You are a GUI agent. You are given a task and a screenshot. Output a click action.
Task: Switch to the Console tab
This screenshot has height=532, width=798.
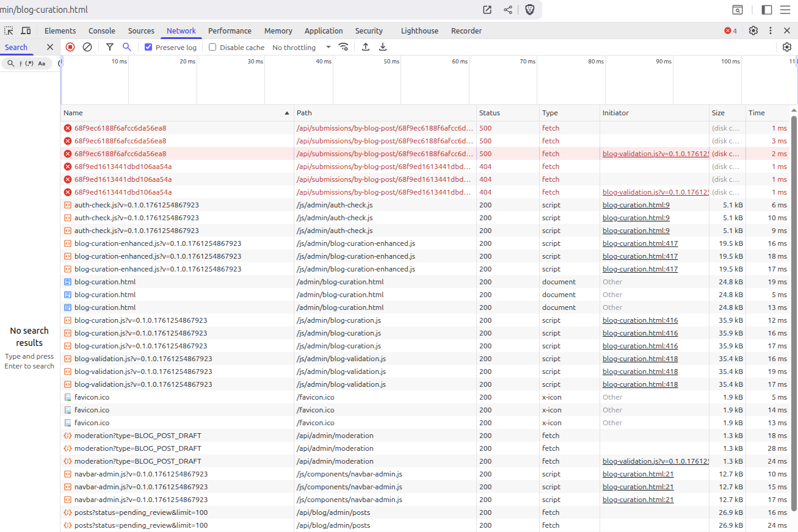(x=101, y=31)
